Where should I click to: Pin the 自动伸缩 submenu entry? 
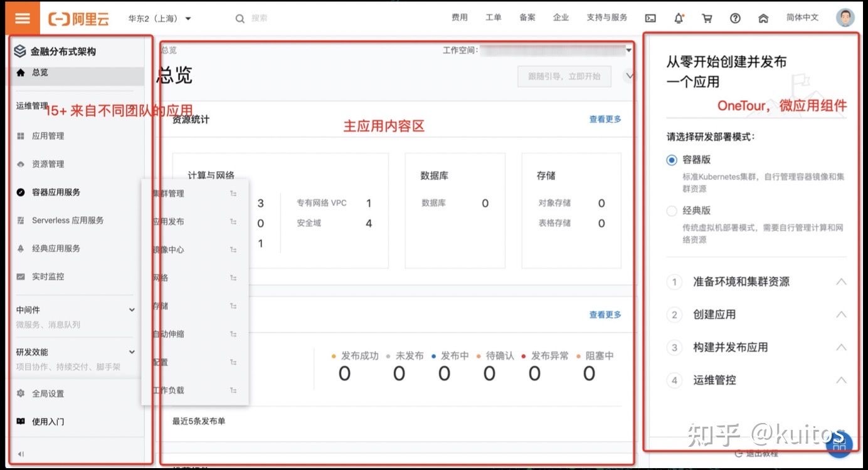233,334
